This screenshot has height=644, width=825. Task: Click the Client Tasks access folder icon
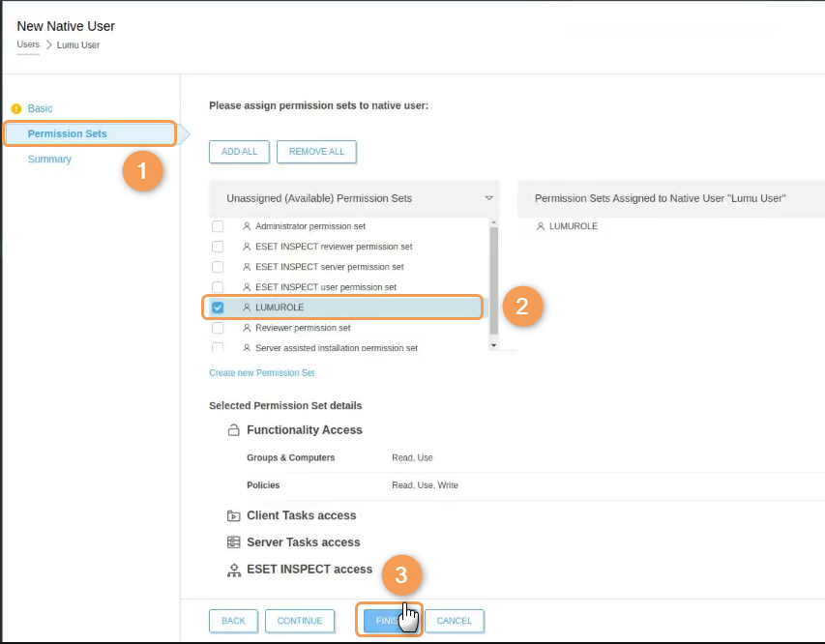click(x=233, y=516)
